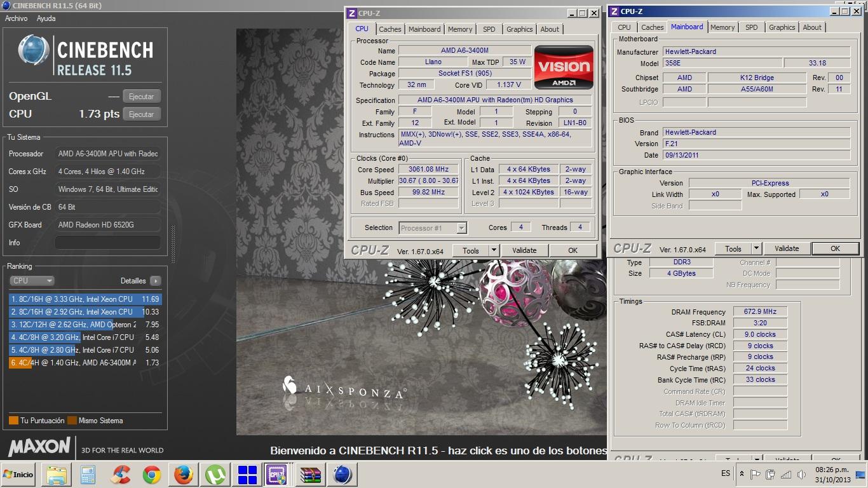Switch to Cinebench taskbar button
The image size is (868, 488).
pos(342,475)
